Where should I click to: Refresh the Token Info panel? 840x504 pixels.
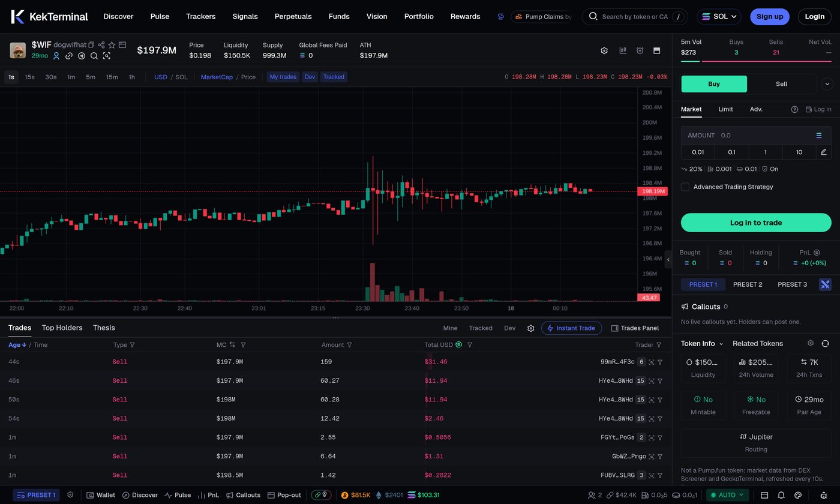(x=825, y=343)
